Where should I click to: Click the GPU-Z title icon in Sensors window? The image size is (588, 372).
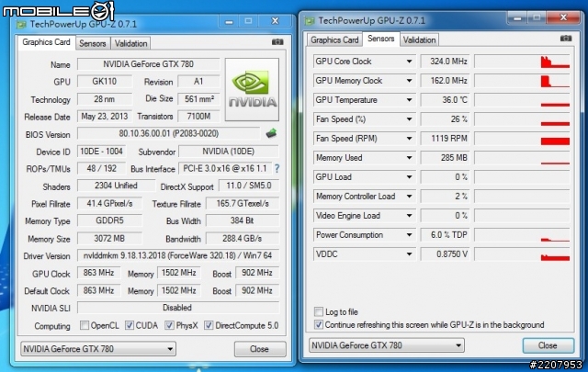pyautogui.click(x=310, y=21)
